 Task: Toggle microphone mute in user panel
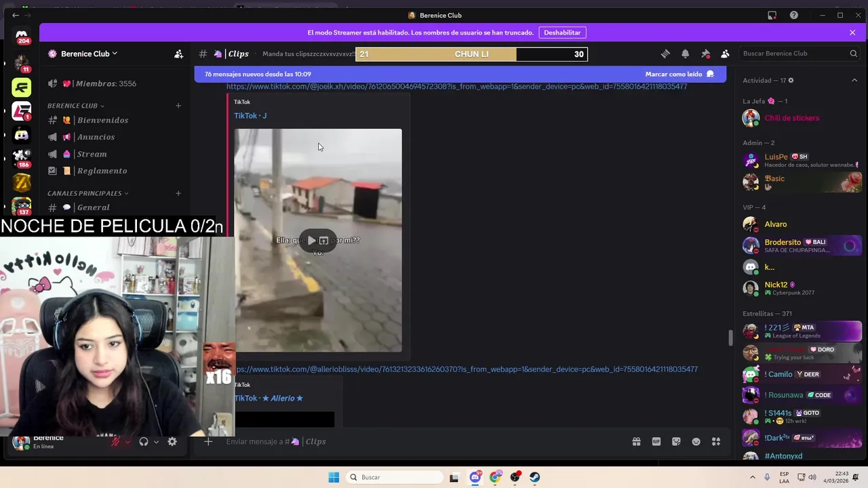116,441
